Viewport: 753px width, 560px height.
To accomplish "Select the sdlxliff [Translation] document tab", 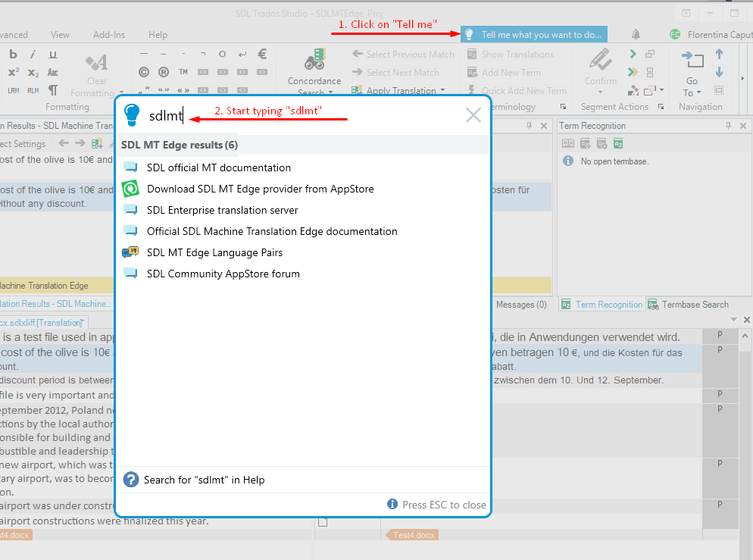I will pos(42,322).
